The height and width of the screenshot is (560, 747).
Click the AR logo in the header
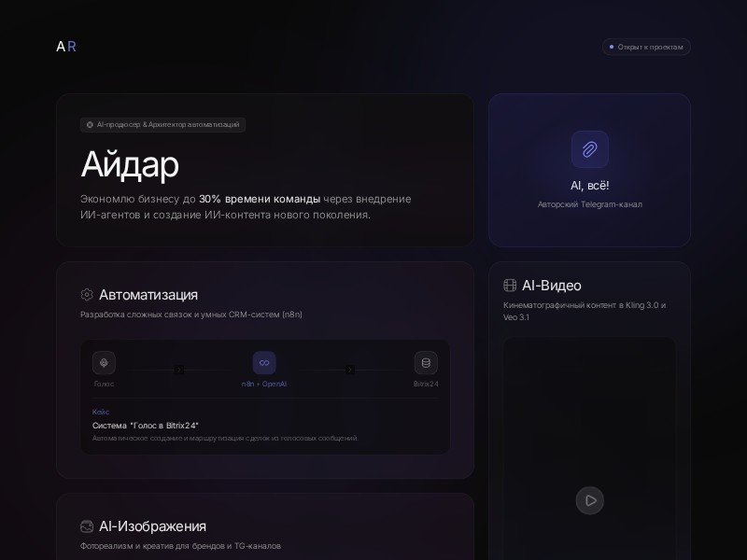66,47
